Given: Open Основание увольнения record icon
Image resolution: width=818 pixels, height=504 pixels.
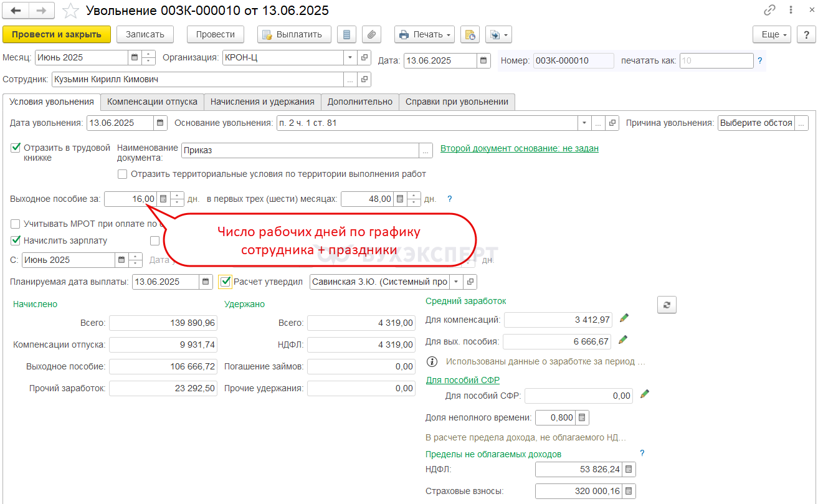Looking at the screenshot, I should [x=613, y=123].
